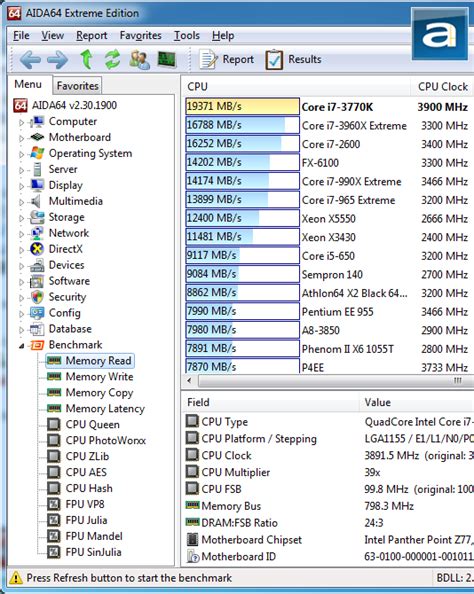Click the blue Forward arrow icon
This screenshot has height=594, width=474.
click(x=58, y=59)
